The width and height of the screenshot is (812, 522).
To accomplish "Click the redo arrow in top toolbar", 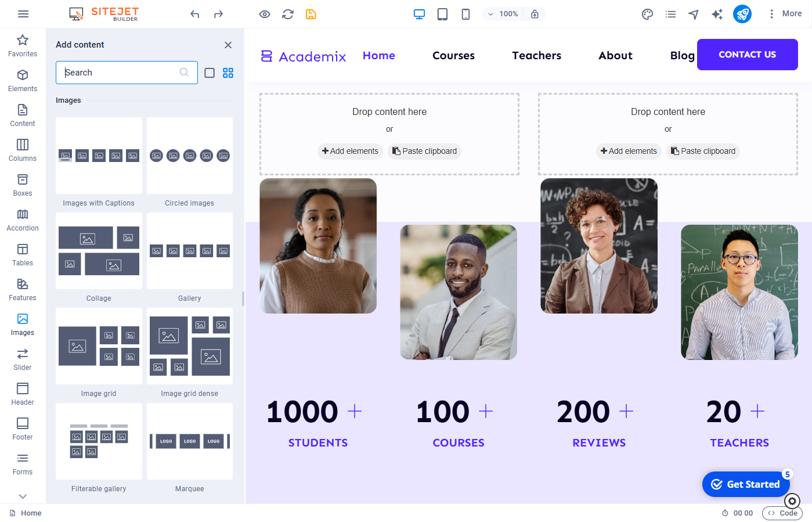I will [218, 14].
